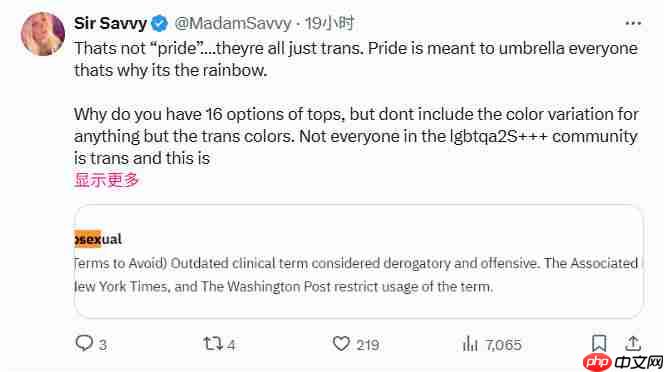This screenshot has height=372, width=664.
Task: Open the @MadamSavvy handle link
Action: tap(233, 23)
